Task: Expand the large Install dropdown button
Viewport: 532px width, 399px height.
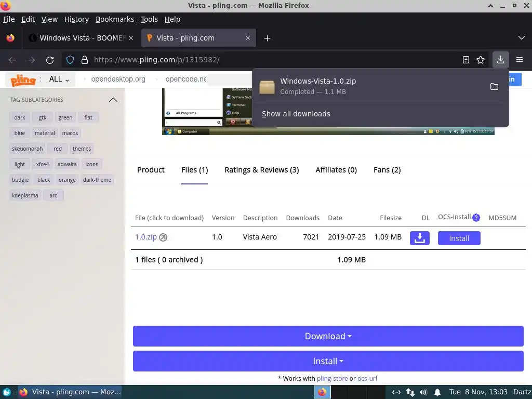Action: 328,362
